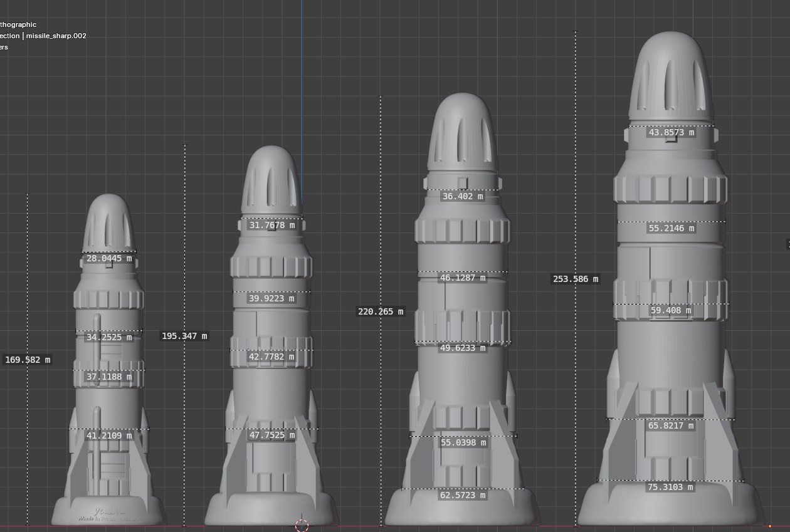Click the 31.7678 m width measurement
This screenshot has height=532, width=790.
[x=271, y=225]
